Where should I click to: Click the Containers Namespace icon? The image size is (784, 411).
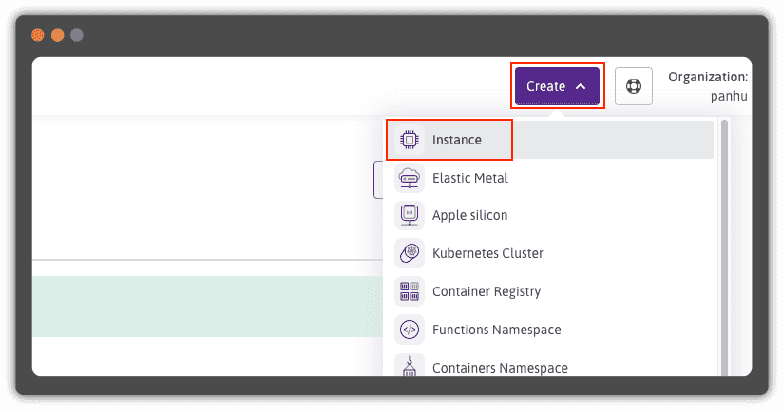pos(409,366)
